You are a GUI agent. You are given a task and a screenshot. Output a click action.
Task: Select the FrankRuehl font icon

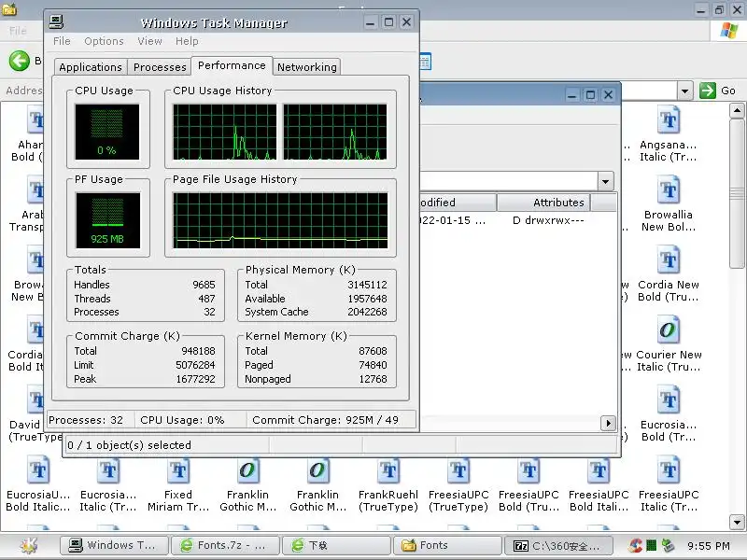pyautogui.click(x=388, y=469)
